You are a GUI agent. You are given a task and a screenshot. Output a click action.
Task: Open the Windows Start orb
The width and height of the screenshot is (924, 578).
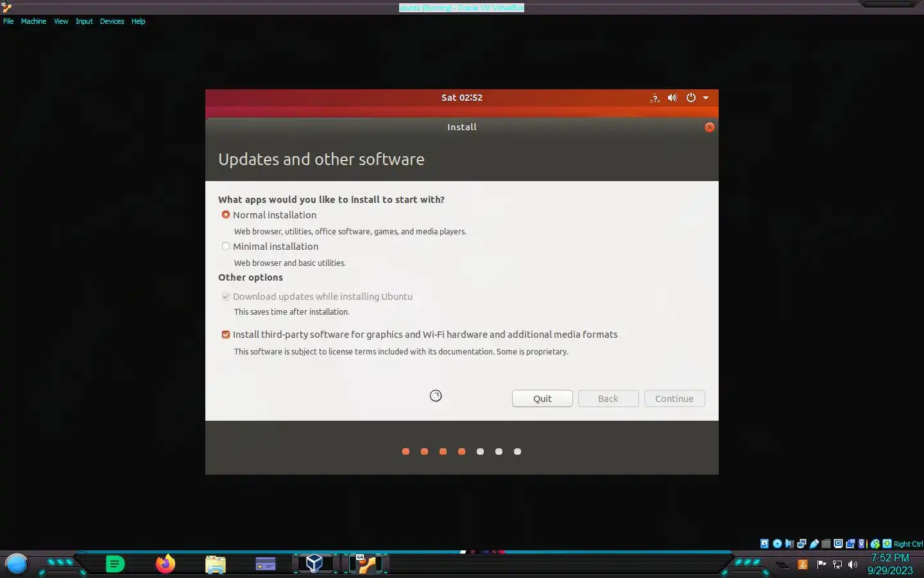pyautogui.click(x=16, y=564)
